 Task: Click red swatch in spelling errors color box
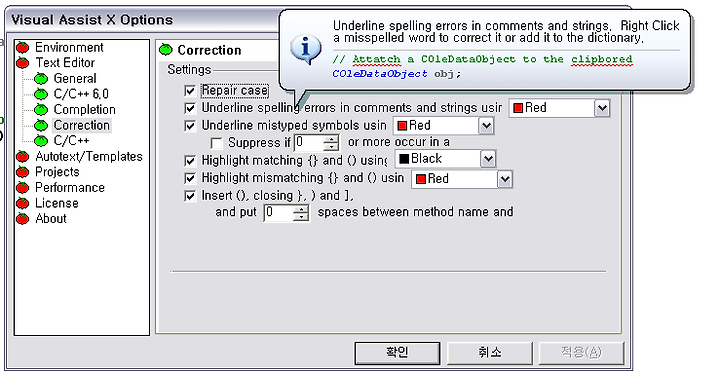point(518,108)
